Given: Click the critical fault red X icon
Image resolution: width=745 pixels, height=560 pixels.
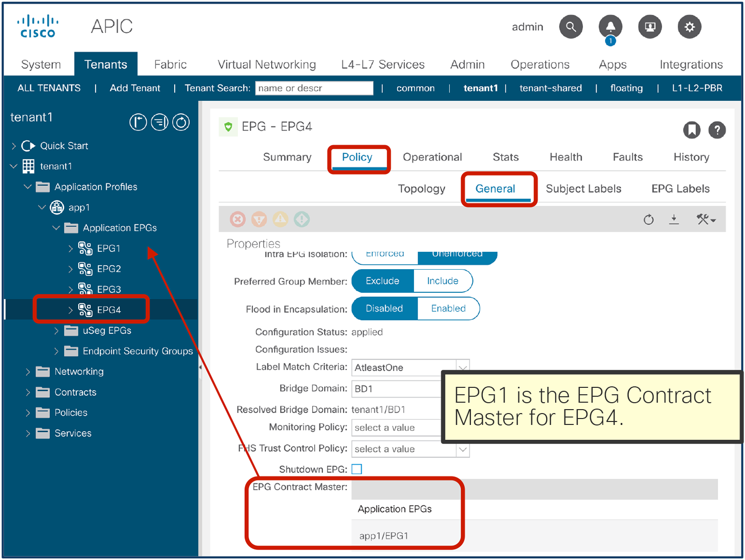Looking at the screenshot, I should (x=238, y=219).
